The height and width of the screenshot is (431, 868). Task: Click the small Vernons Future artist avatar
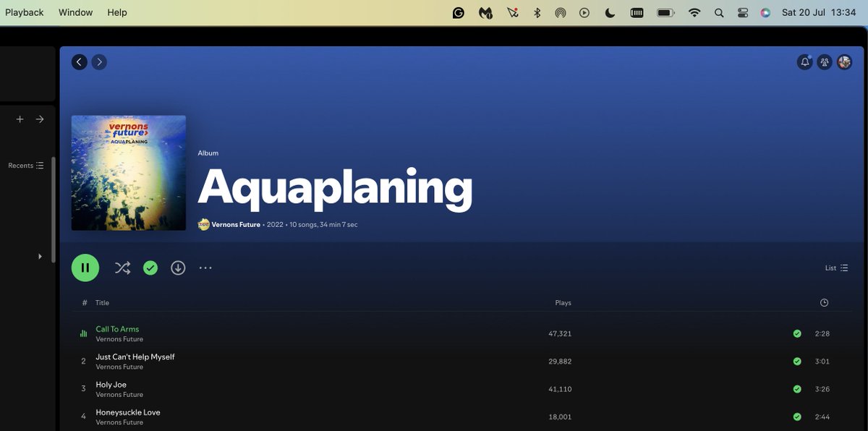(204, 224)
